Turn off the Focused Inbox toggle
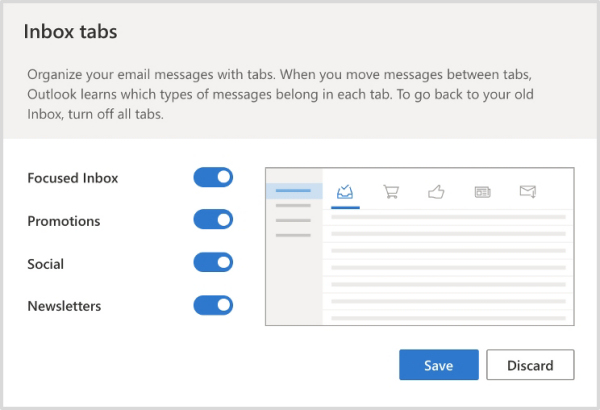This screenshot has height=410, width=600. pyautogui.click(x=213, y=177)
